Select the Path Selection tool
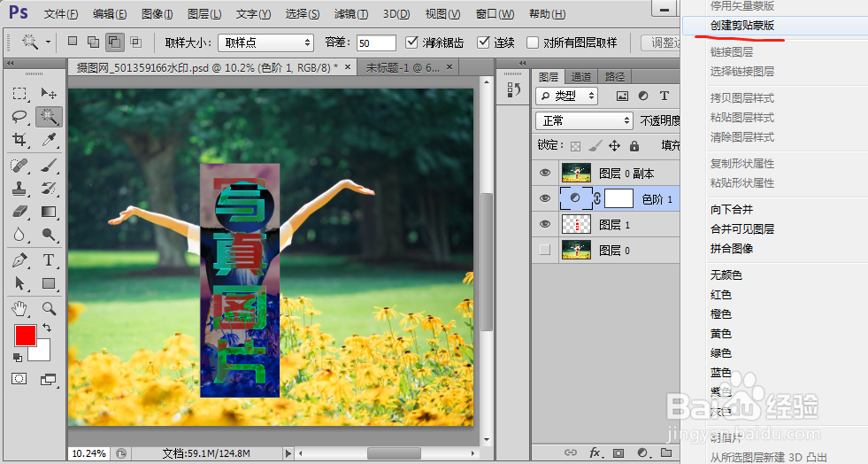 pyautogui.click(x=20, y=283)
